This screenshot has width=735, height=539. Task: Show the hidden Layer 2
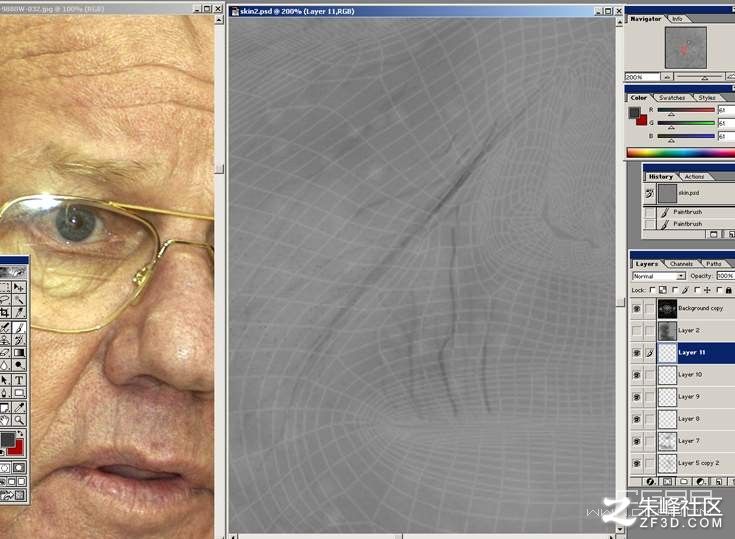(x=637, y=330)
